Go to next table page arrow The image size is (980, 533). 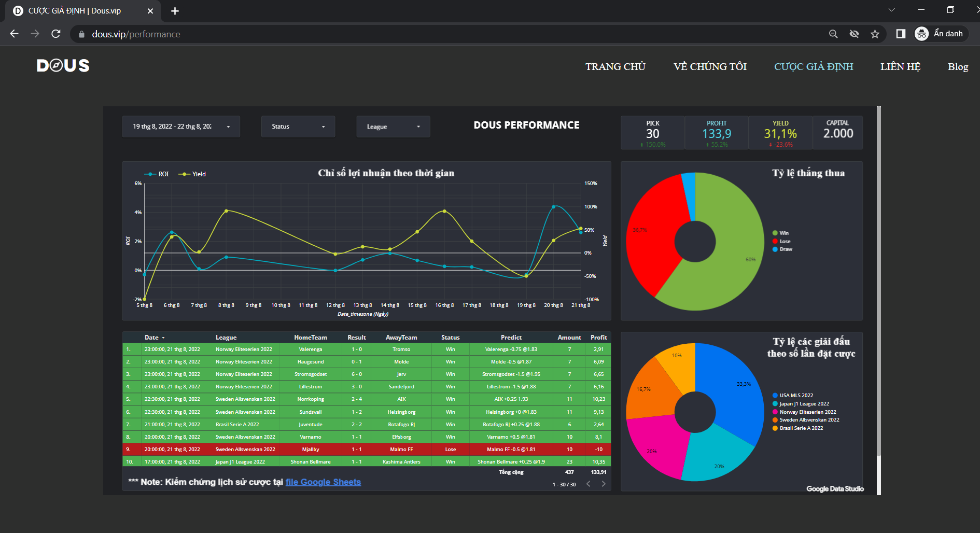click(x=604, y=484)
